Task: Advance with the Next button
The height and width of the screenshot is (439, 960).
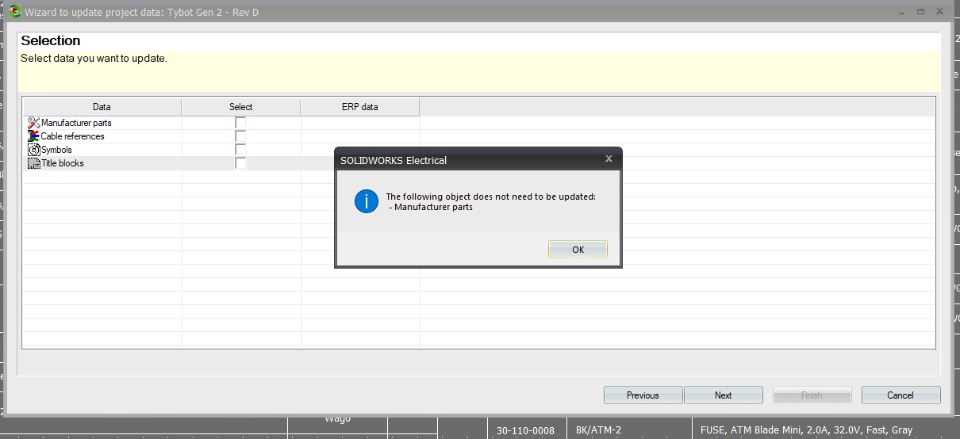Action: [723, 395]
